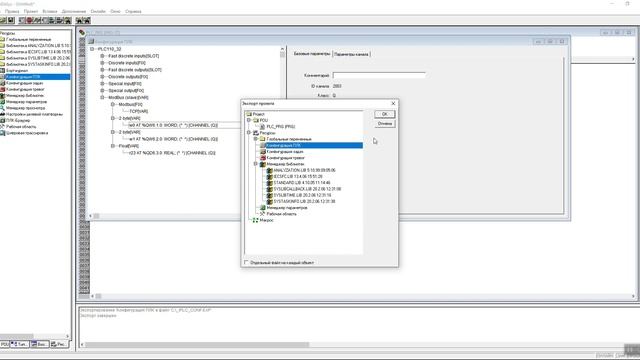Open Менеджер параметров in left Resources panel
The image size is (640, 360).
coord(26,102)
